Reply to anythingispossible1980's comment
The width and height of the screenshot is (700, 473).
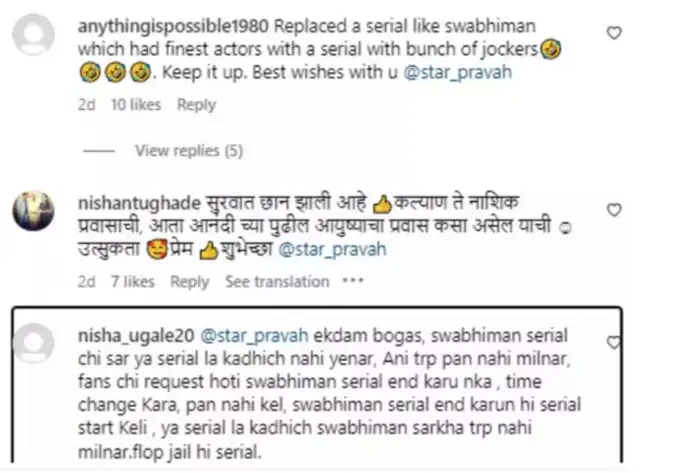pos(196,105)
